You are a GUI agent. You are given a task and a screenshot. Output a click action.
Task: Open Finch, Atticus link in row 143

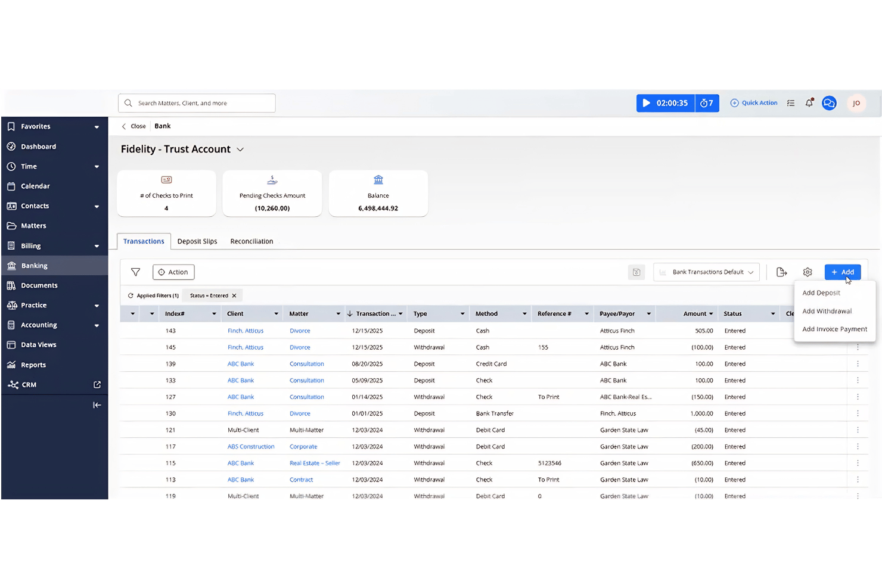coord(245,331)
